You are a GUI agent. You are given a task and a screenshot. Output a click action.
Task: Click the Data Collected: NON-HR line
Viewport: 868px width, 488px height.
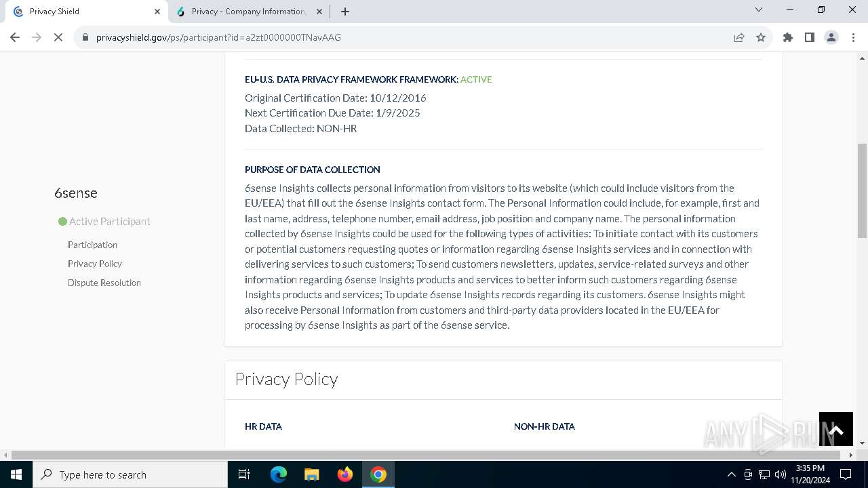300,128
